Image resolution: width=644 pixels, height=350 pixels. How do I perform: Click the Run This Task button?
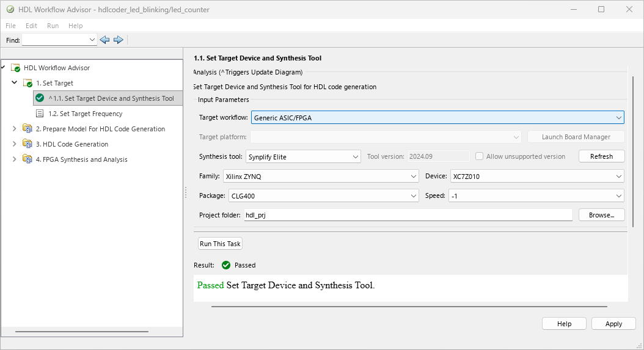pos(220,244)
